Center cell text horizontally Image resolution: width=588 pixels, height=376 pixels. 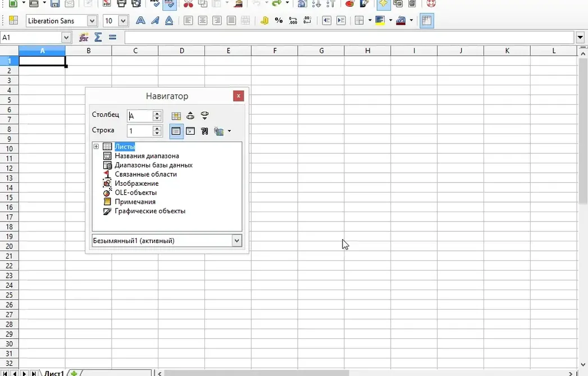click(203, 20)
